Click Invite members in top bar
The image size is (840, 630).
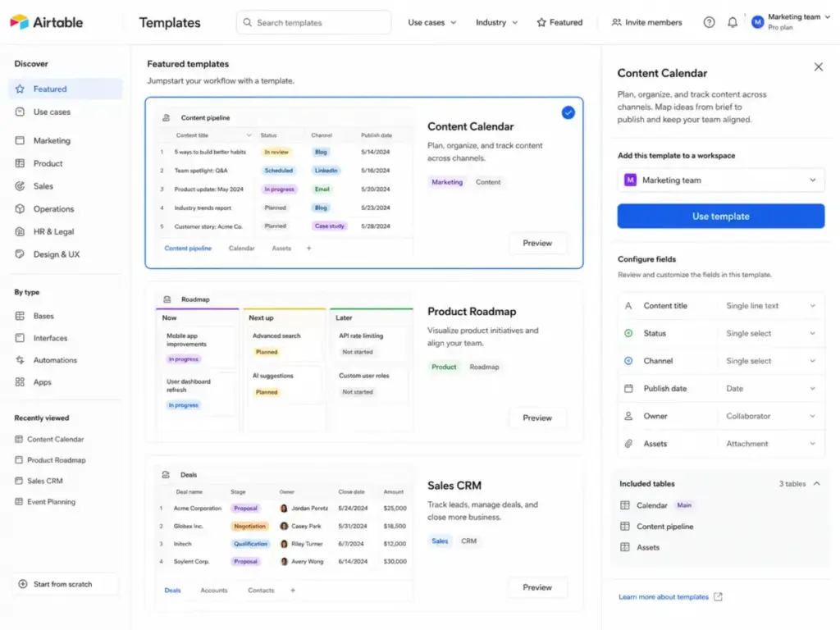point(646,22)
